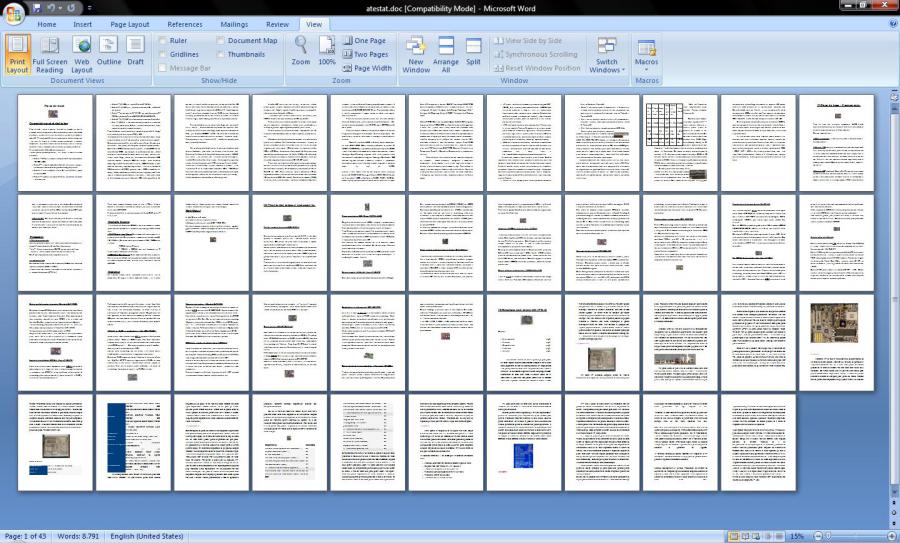This screenshot has height=543, width=900.
Task: Open the Office Button menu
Action: (x=14, y=11)
